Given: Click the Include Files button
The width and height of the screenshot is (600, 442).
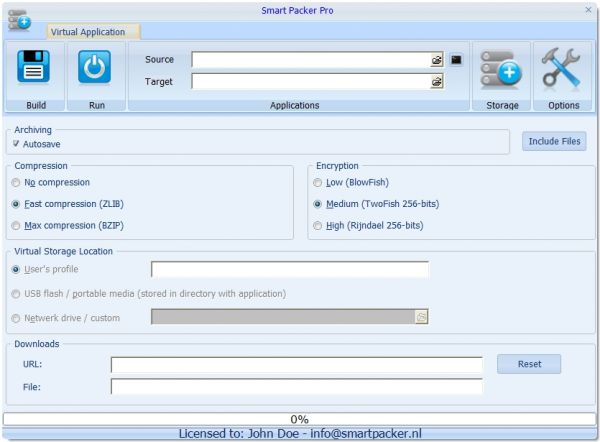Looking at the screenshot, I should (554, 141).
